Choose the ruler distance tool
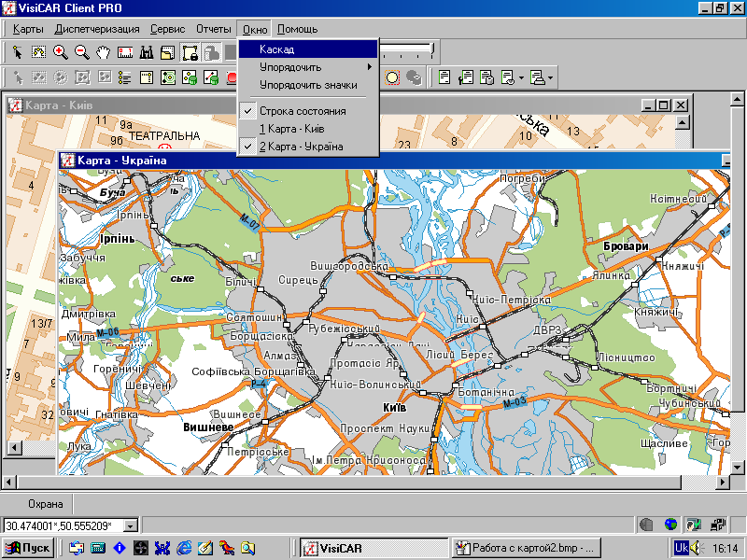Viewport: 747px width, 560px height. click(125, 52)
